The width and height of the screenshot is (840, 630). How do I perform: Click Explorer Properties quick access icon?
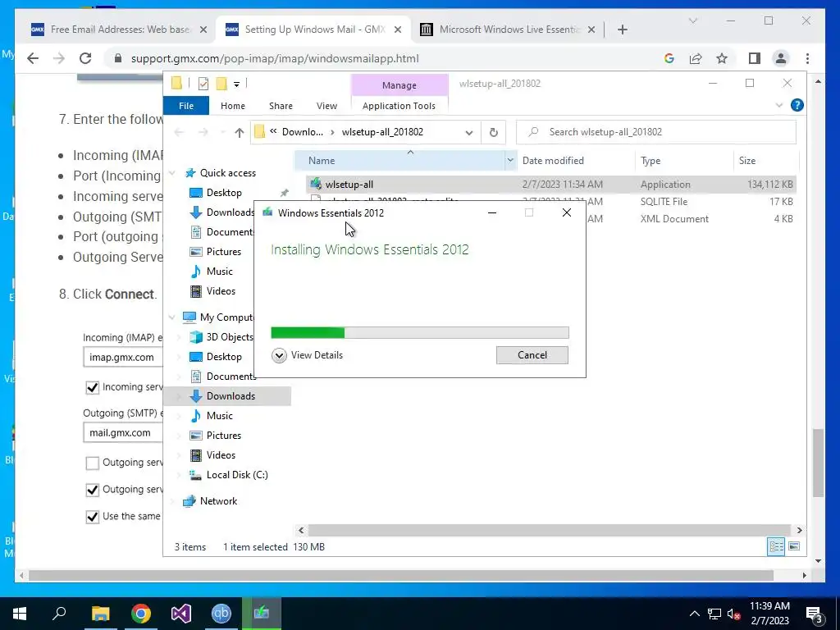[x=203, y=84]
